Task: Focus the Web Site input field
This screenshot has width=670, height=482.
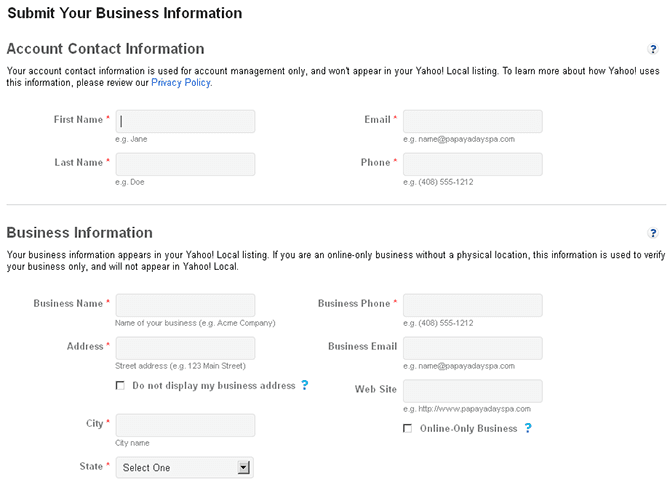Action: [x=472, y=391]
